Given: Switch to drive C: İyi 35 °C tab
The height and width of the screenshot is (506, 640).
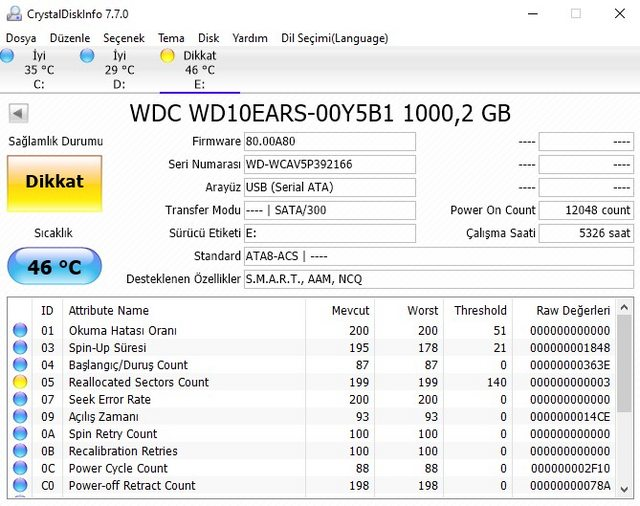Looking at the screenshot, I should (x=40, y=70).
